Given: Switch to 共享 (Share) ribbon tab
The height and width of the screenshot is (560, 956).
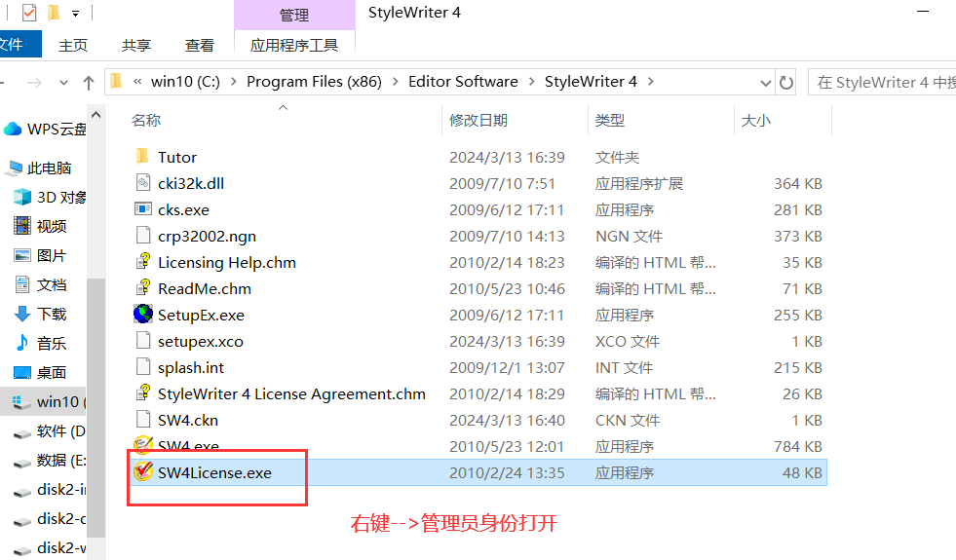Looking at the screenshot, I should pos(136,45).
